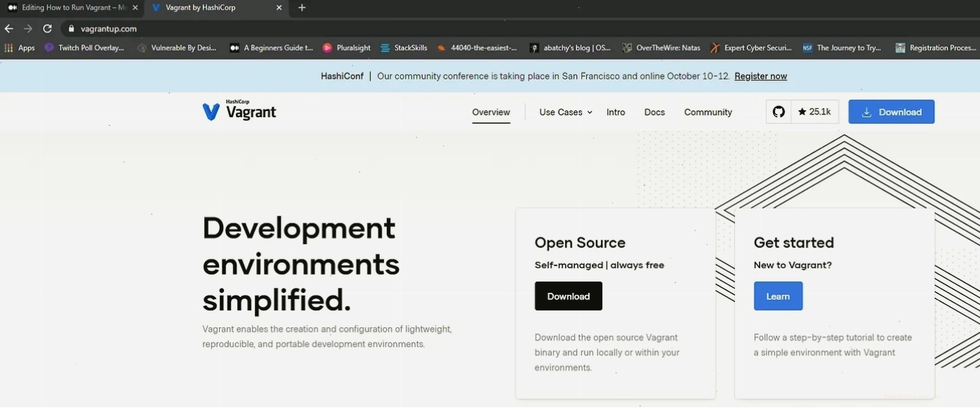Click 'Self-managed | always free' text
The width and height of the screenshot is (980, 408).
600,265
